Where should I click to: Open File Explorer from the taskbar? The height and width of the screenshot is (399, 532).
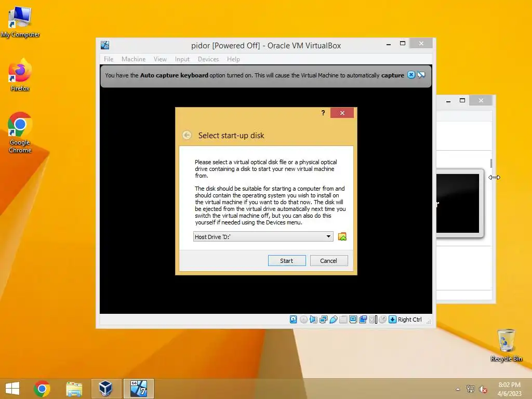(x=74, y=389)
